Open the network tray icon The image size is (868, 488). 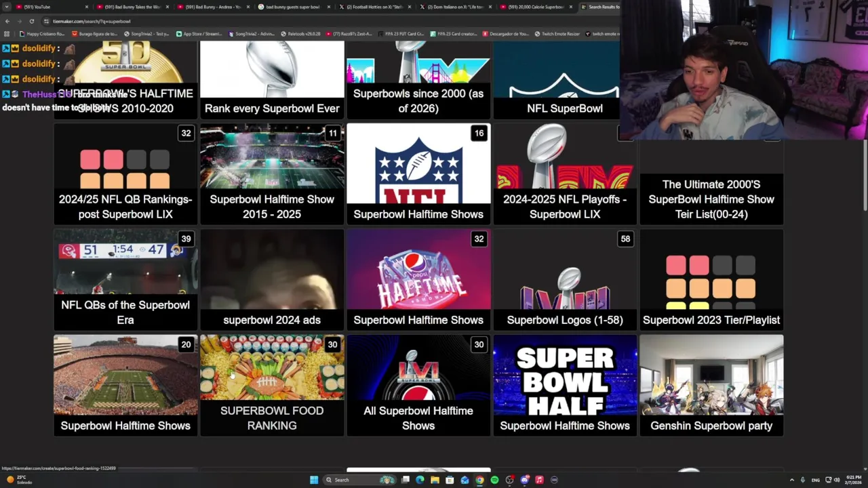(x=829, y=480)
